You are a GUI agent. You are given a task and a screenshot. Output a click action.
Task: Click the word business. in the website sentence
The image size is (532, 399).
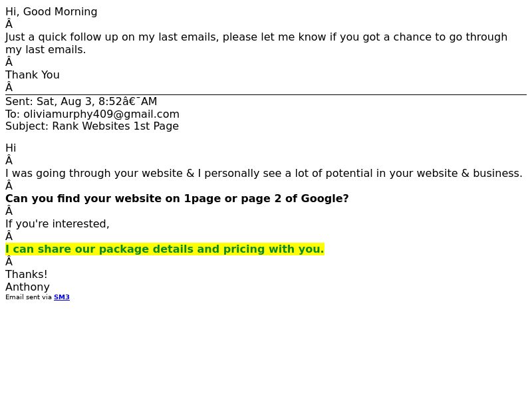coord(497,174)
